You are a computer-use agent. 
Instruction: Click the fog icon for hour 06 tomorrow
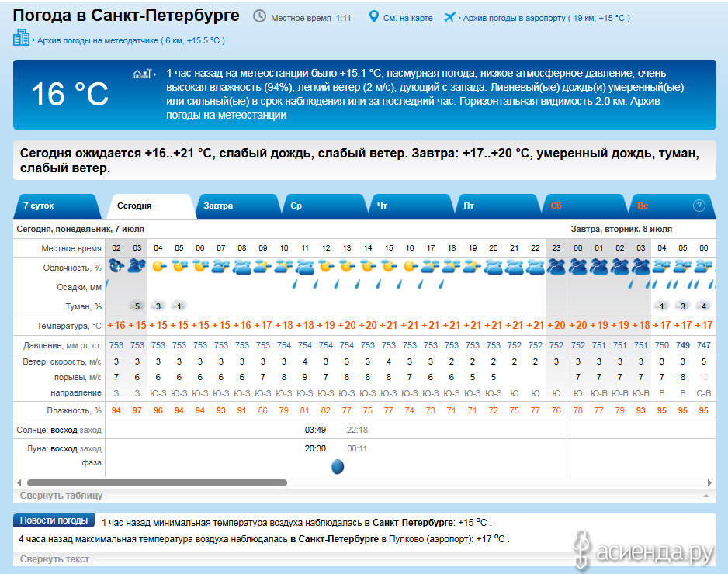(x=704, y=306)
